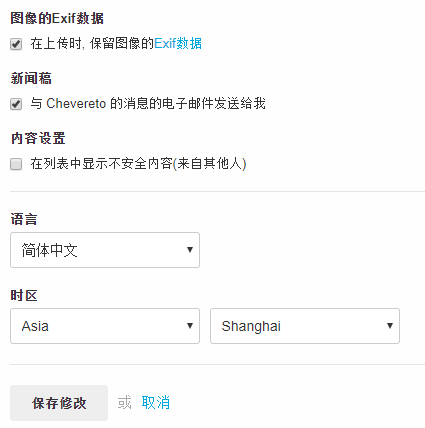Viewport: 425px width, 428px height.
Task: Uncheck the keep image Exif data checkbox
Action: click(x=16, y=44)
